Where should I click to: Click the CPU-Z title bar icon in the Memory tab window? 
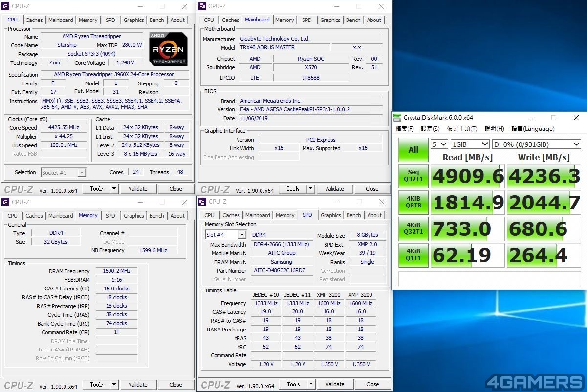(x=5, y=202)
